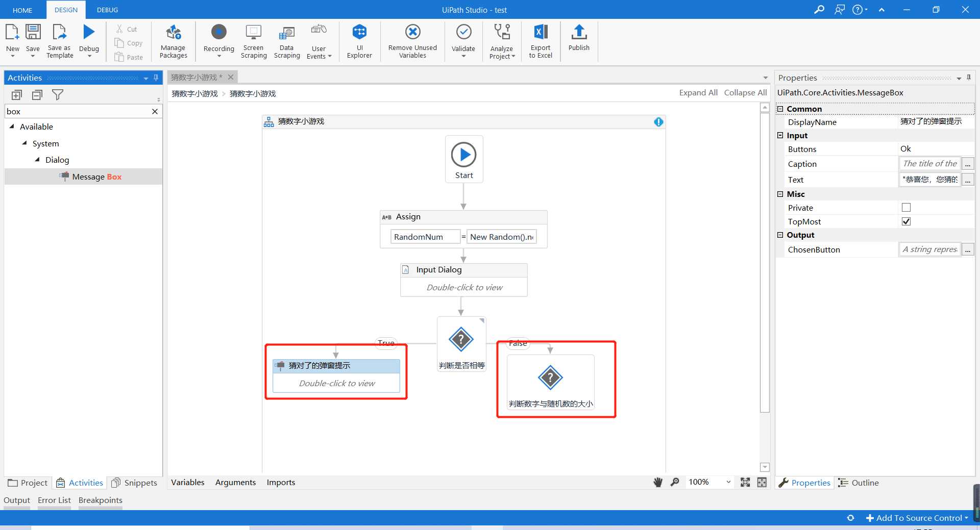Image resolution: width=980 pixels, height=530 pixels.
Task: Select the pan hand tool
Action: [658, 482]
